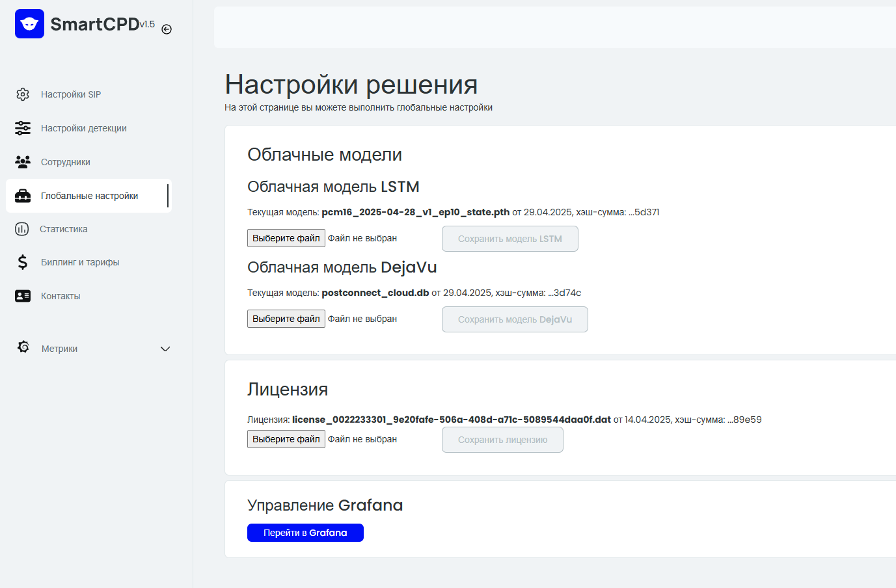Choose file for DejaVu cloud model

point(286,319)
